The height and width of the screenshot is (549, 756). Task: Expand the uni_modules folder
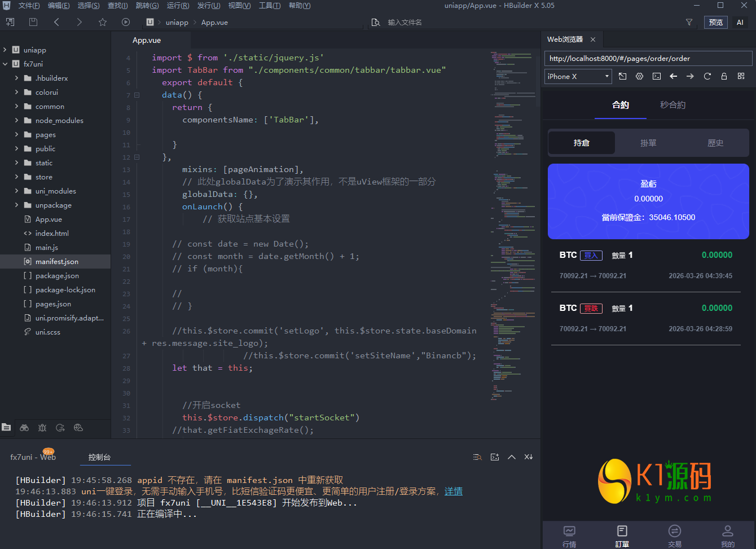point(16,191)
